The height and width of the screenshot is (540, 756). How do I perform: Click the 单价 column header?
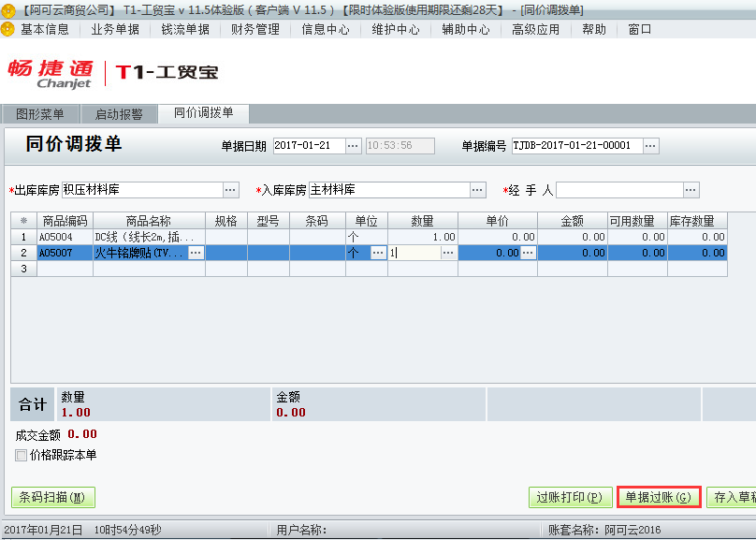point(498,221)
